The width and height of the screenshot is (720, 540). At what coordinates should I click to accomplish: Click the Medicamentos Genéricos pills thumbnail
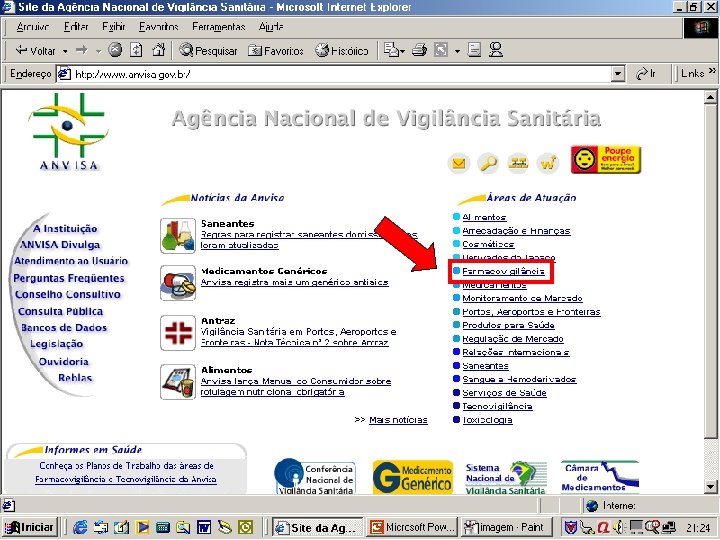(x=178, y=283)
